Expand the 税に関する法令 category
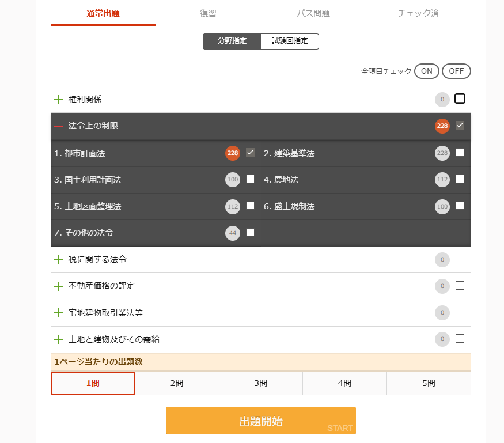 (58, 259)
